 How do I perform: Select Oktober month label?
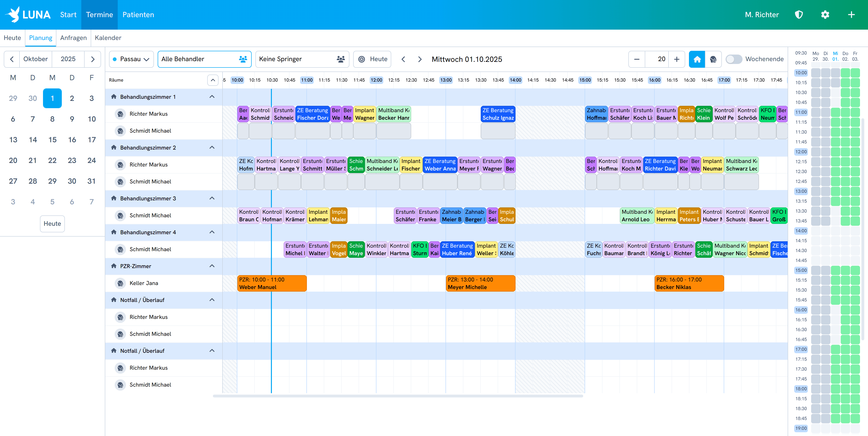pyautogui.click(x=35, y=59)
